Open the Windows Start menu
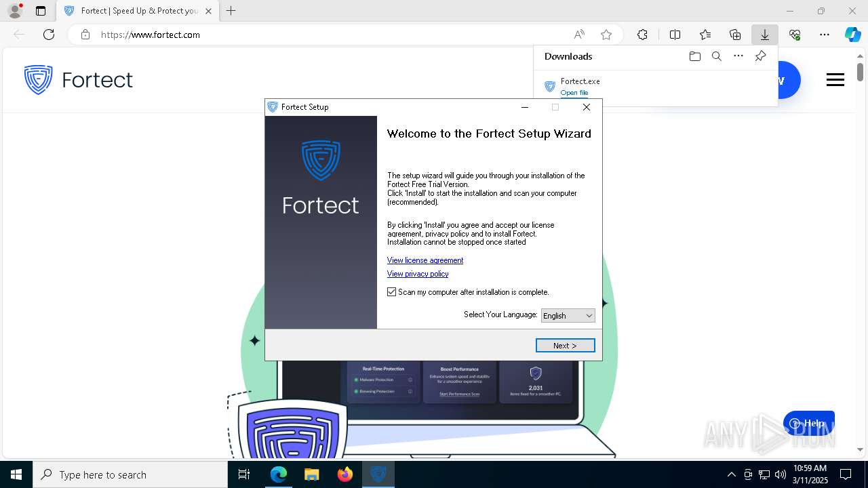868x488 pixels. coord(16,474)
